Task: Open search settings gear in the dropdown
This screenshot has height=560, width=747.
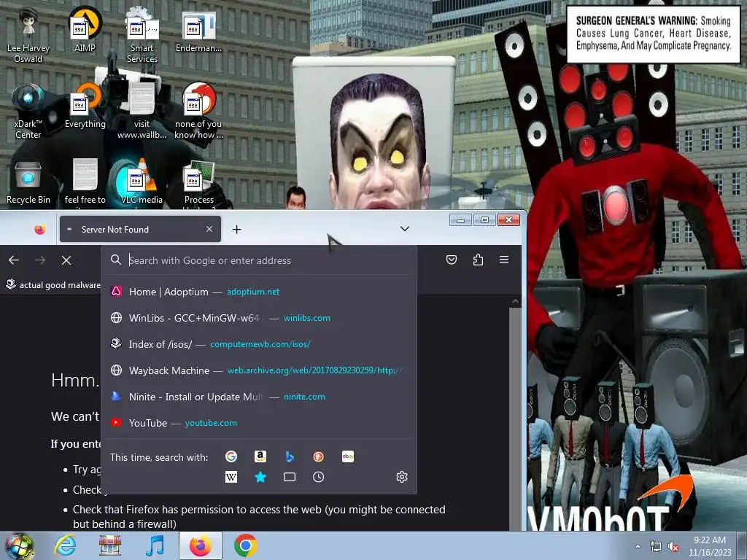Action: [402, 477]
